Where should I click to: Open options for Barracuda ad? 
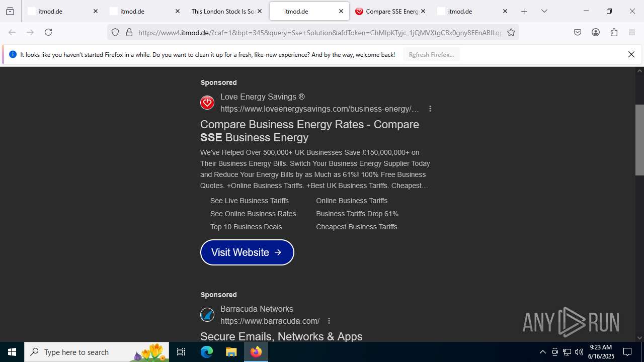click(x=329, y=321)
